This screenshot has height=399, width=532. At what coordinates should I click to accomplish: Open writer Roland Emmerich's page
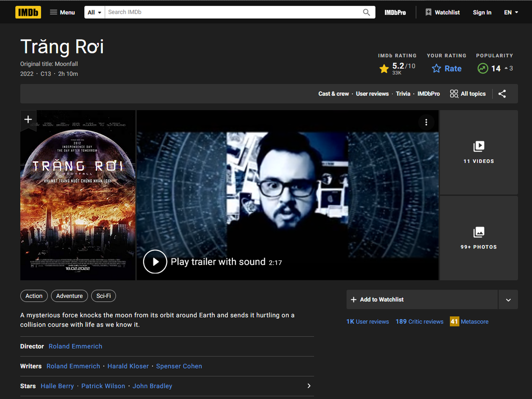coord(73,366)
